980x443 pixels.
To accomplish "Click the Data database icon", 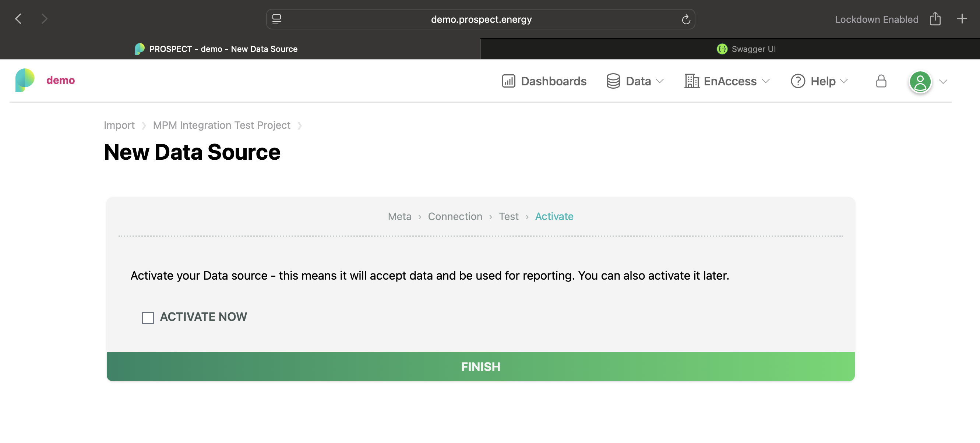I will pyautogui.click(x=613, y=81).
